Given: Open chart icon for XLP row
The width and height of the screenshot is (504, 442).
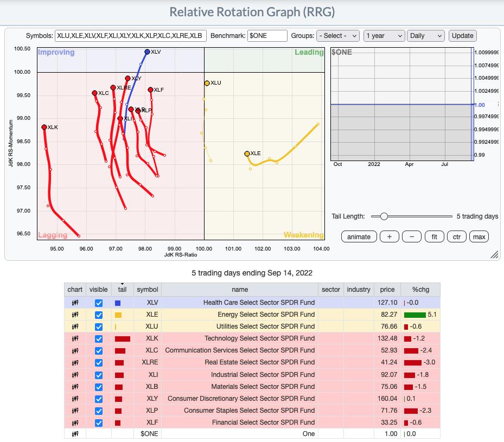Looking at the screenshot, I should (x=75, y=411).
